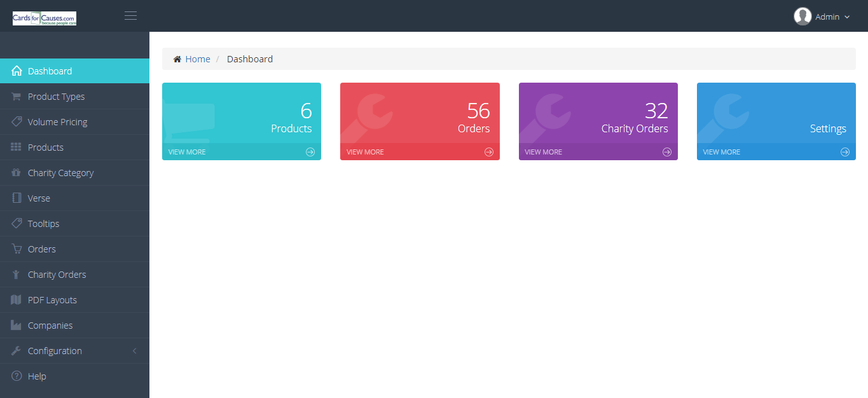
Task: Click the wrench graphic on Orders card
Action: pos(367,118)
